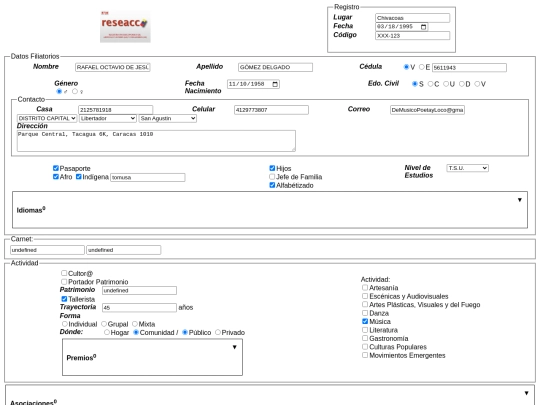This screenshot has height=405, width=540.
Task: Toggle the Afro checkbox
Action: pos(56,177)
